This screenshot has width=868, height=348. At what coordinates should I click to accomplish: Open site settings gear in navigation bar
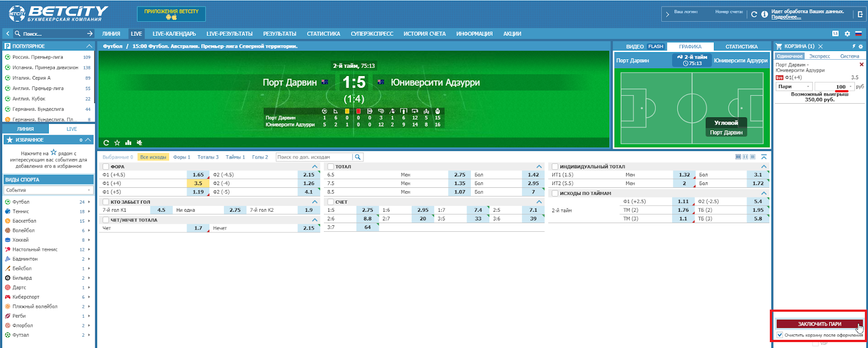(x=847, y=34)
